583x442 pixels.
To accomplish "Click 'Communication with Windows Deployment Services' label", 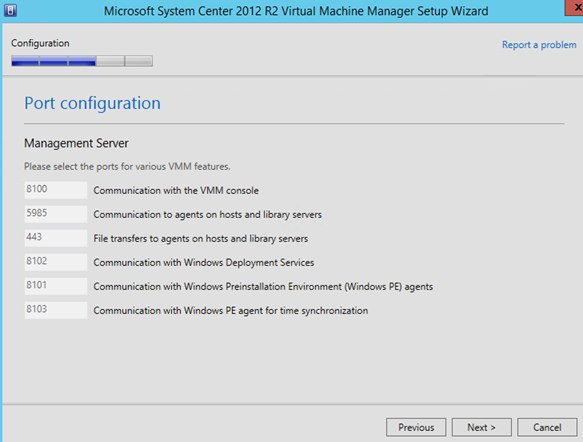I will [x=204, y=262].
